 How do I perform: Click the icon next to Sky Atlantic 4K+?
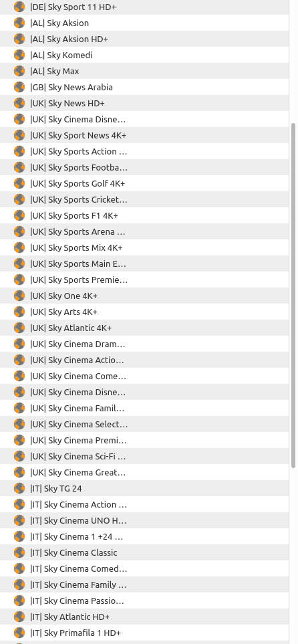[x=19, y=328]
